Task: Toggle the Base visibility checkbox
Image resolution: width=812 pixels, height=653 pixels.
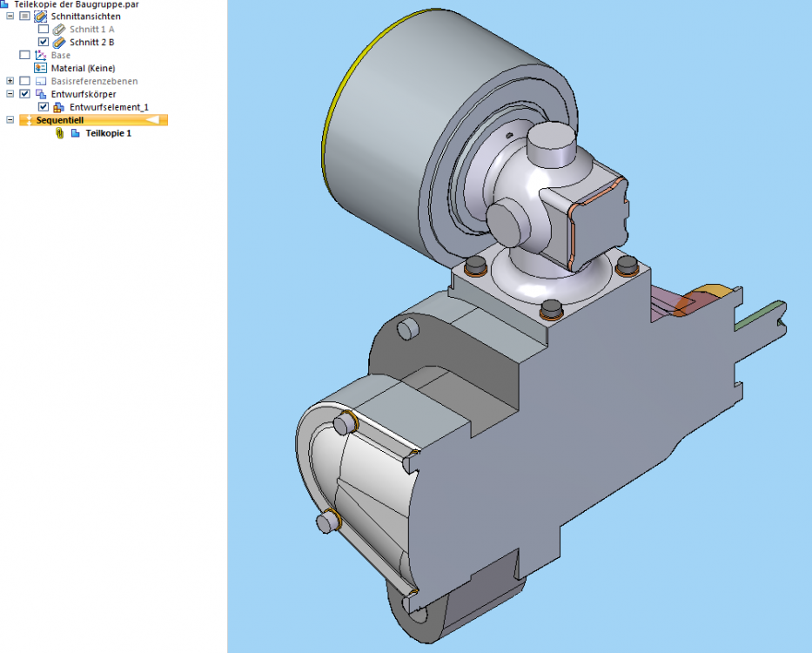Action: click(x=24, y=55)
